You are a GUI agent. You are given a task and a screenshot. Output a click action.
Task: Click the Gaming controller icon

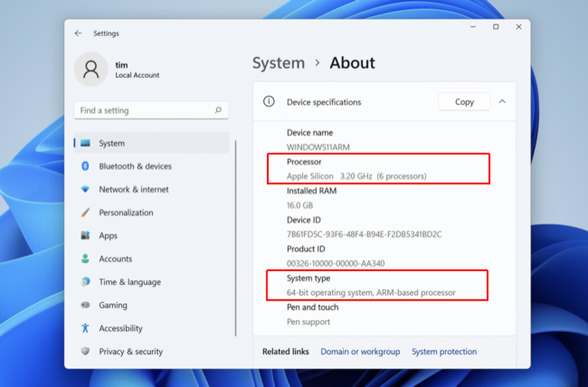(85, 305)
